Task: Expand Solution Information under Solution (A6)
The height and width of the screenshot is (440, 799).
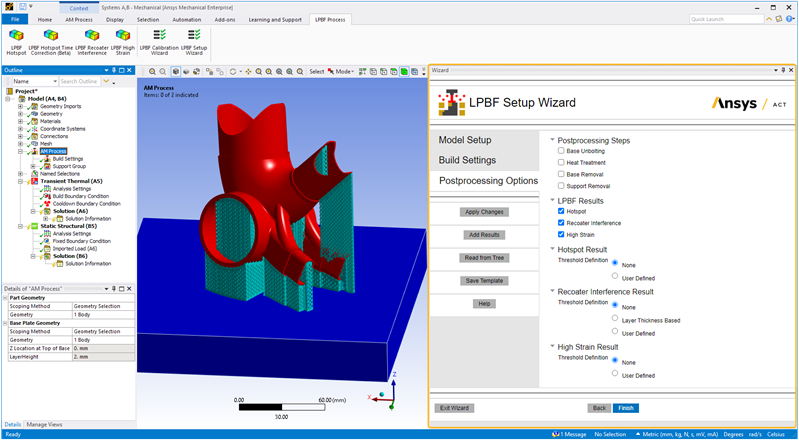Action: click(x=46, y=219)
